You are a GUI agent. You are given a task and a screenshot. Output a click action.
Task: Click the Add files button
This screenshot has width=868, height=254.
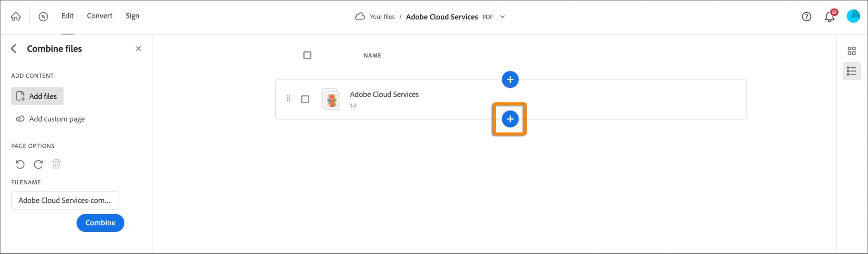38,96
